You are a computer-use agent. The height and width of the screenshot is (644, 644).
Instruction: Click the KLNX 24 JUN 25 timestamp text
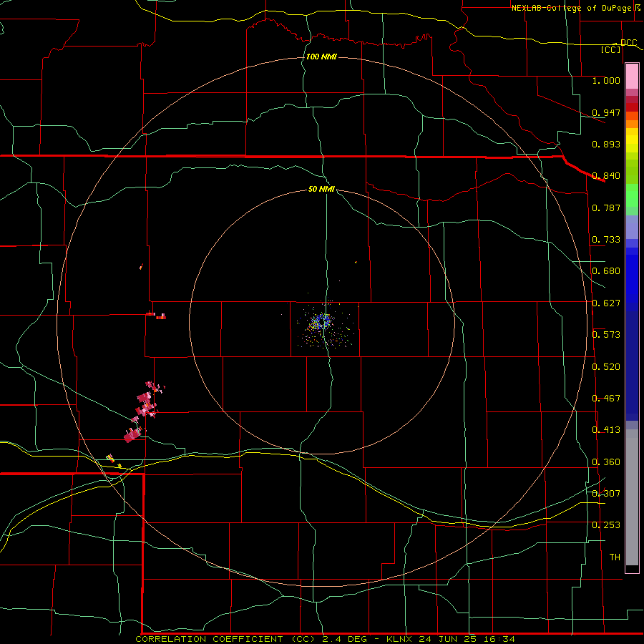451,639
